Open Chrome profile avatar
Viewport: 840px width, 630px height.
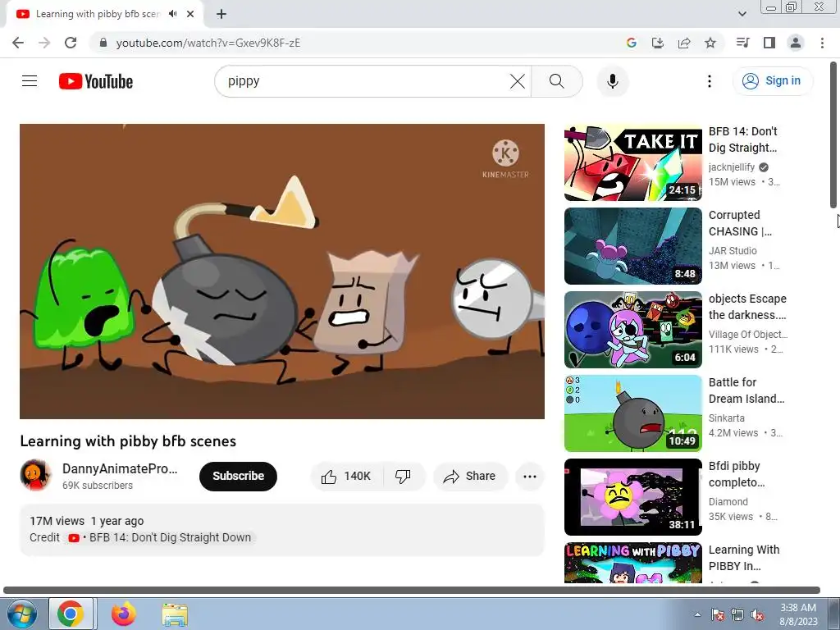point(796,43)
